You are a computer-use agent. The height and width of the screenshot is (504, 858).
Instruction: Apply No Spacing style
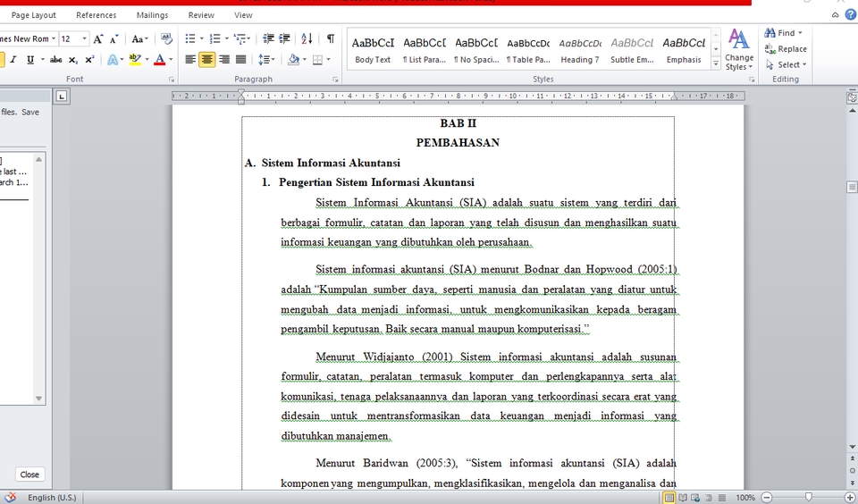[476, 50]
